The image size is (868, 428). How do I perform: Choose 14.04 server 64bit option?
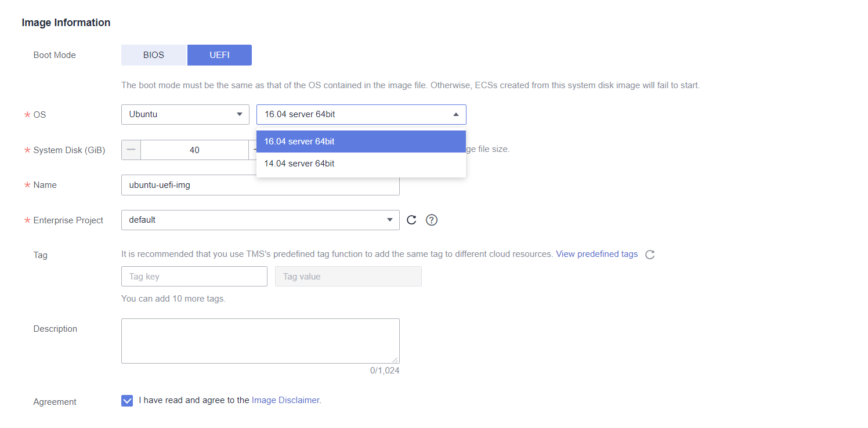(x=361, y=164)
